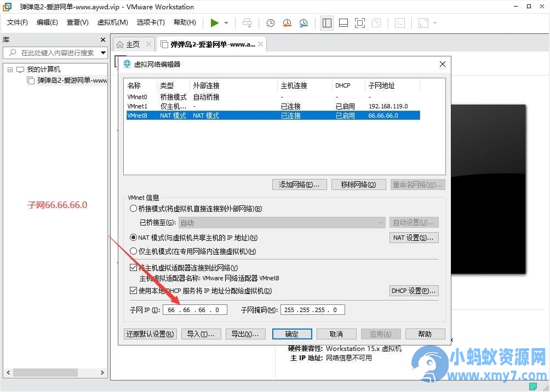
Task: Open the stretch display dropdown arrow
Action: click(435, 23)
